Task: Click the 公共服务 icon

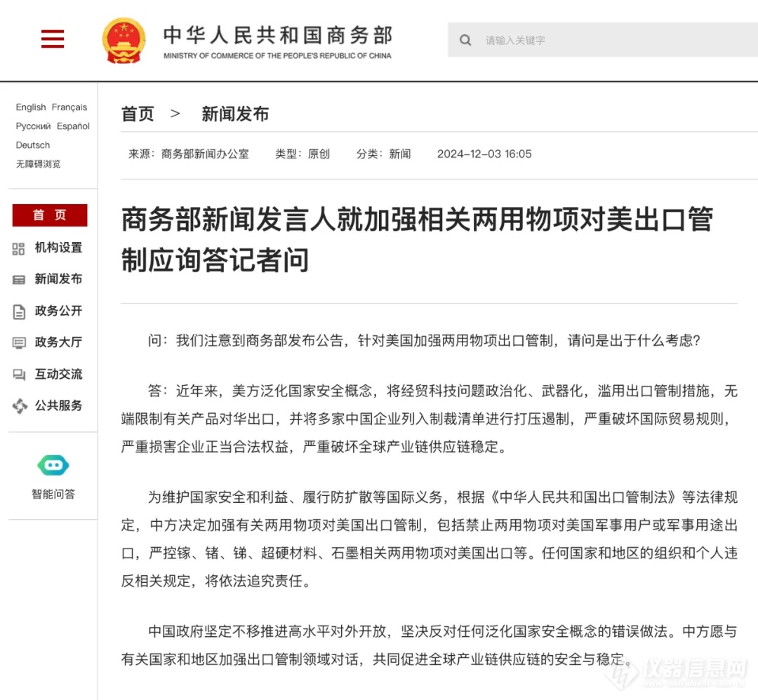Action: click(x=20, y=406)
